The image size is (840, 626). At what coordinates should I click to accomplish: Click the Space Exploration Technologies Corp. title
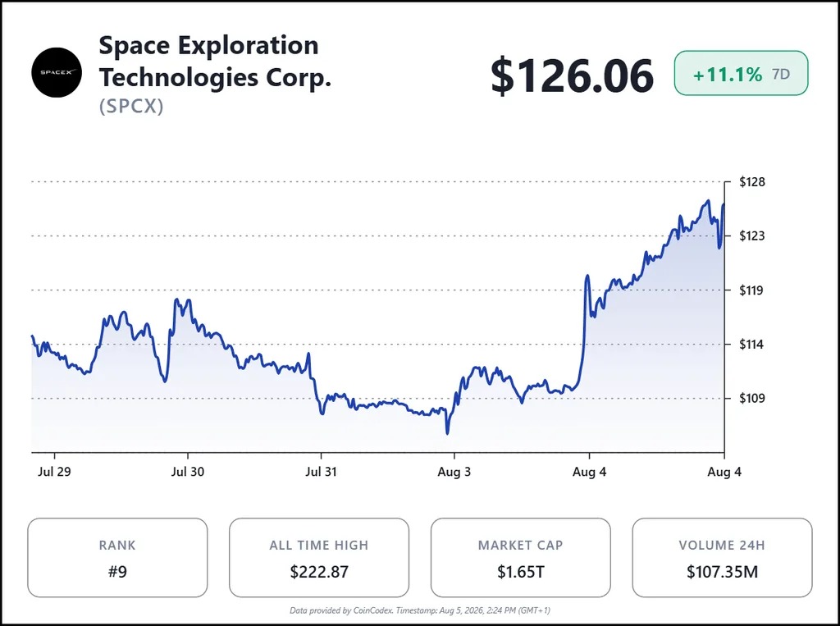coord(216,61)
